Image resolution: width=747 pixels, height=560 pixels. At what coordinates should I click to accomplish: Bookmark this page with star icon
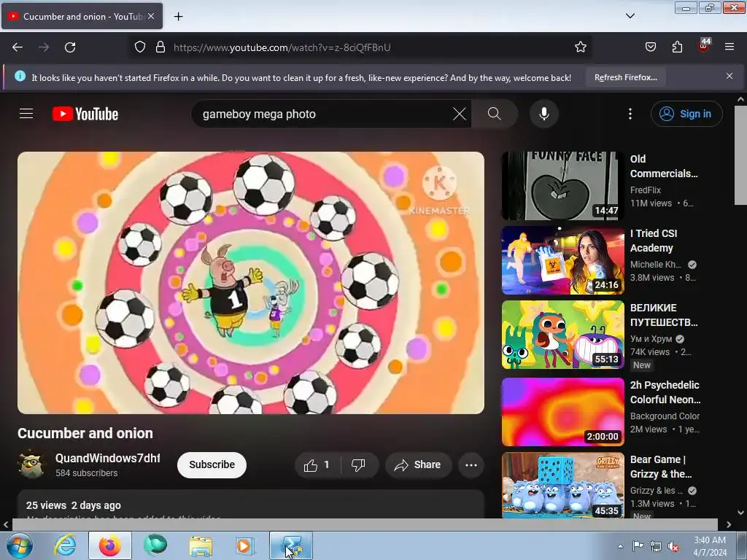580,47
